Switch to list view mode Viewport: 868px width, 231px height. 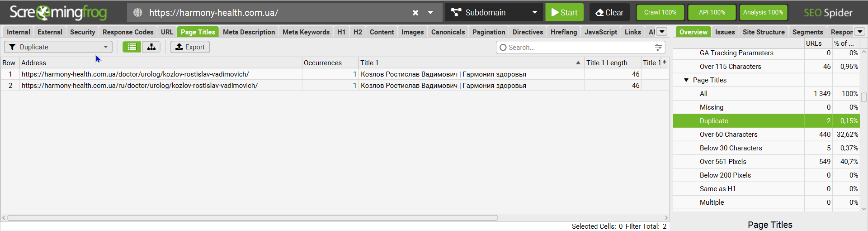[132, 47]
